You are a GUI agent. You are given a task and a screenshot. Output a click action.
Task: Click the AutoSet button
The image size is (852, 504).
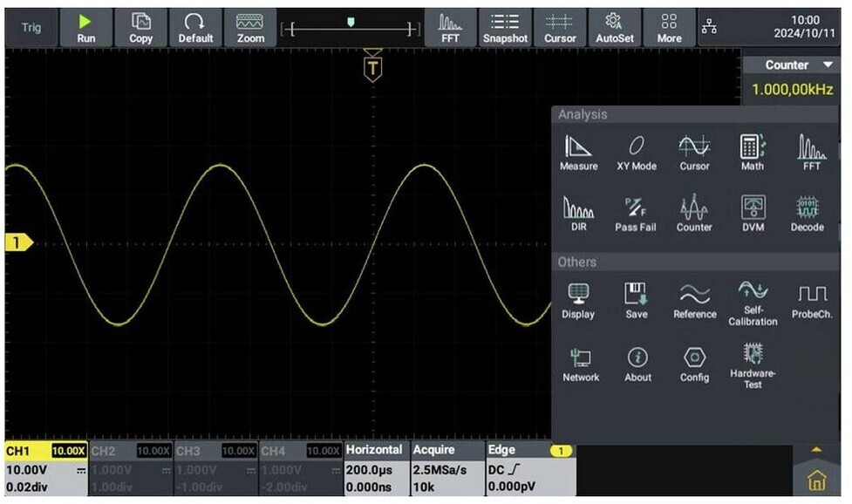click(615, 28)
